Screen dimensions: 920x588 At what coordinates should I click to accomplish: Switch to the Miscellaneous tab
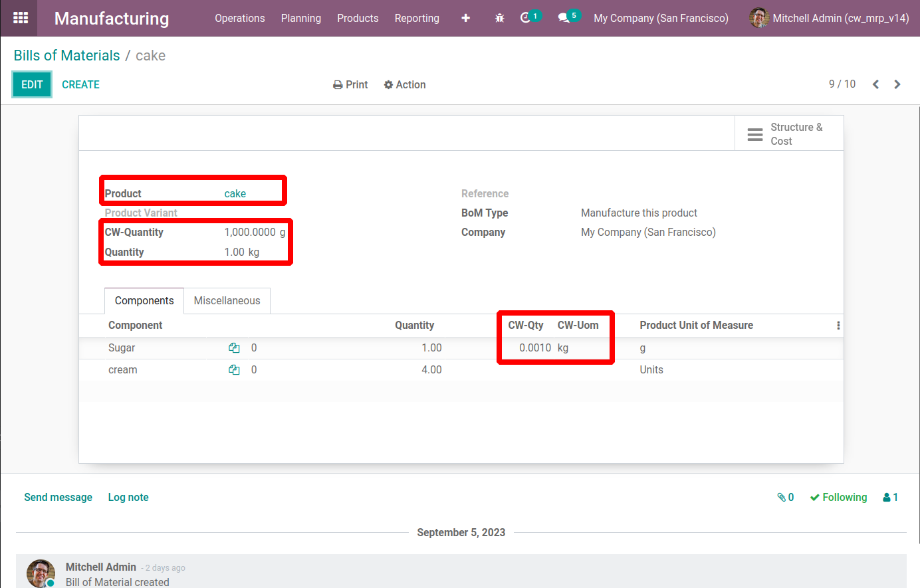(x=227, y=301)
